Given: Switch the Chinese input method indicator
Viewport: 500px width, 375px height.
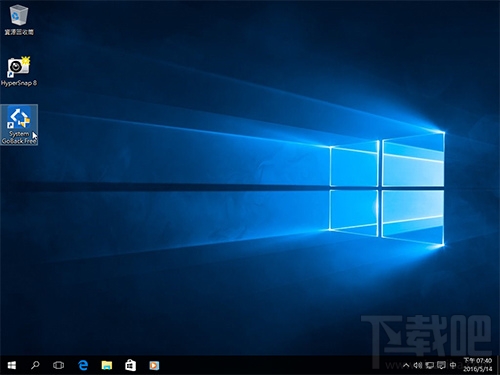Looking at the screenshot, I should (453, 366).
